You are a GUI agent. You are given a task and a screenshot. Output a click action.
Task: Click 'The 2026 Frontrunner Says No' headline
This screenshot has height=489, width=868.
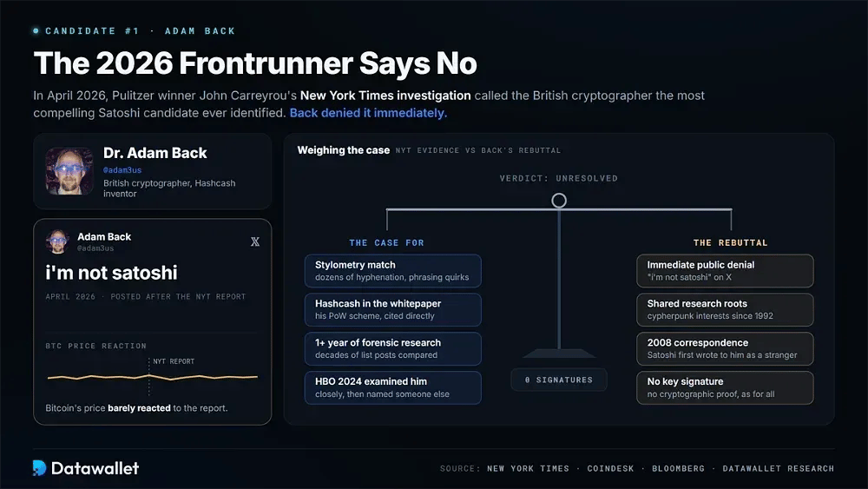pos(255,63)
